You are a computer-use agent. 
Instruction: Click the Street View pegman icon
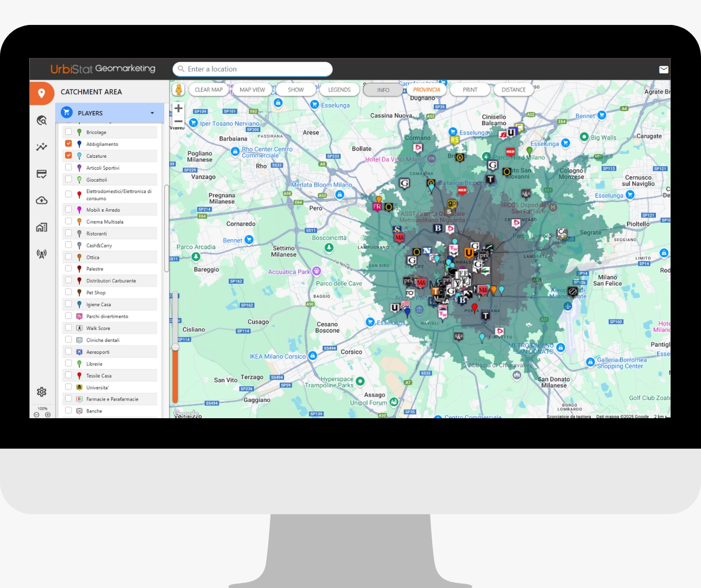[x=178, y=90]
